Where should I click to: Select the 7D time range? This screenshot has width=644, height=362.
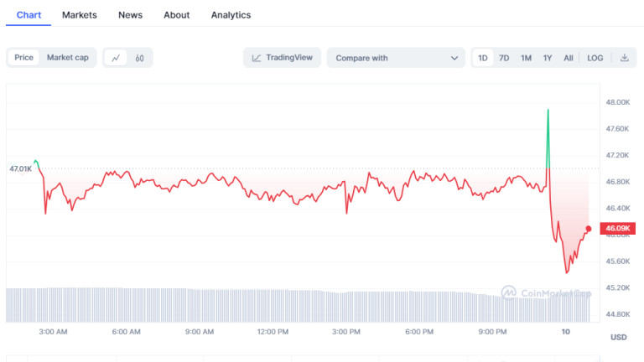click(504, 58)
